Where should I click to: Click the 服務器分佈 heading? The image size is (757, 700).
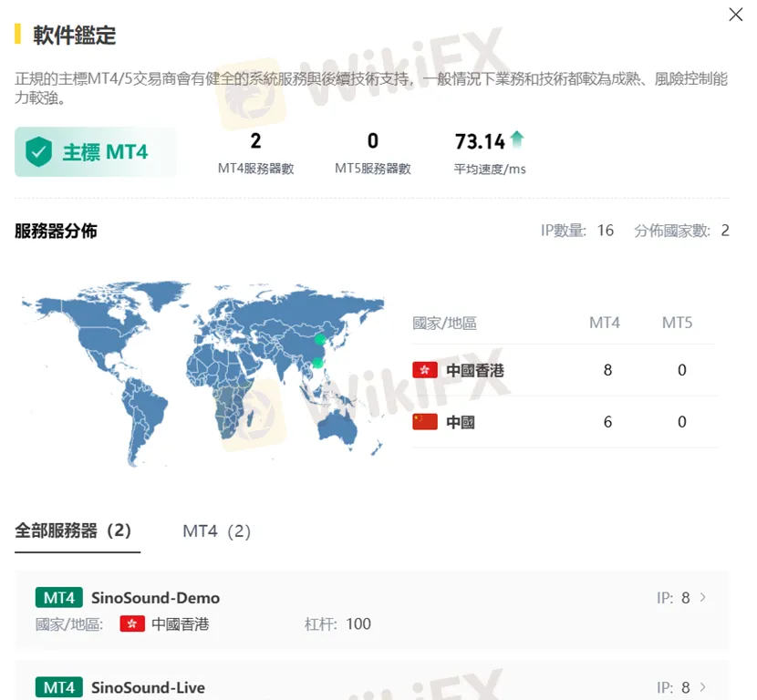pos(56,231)
